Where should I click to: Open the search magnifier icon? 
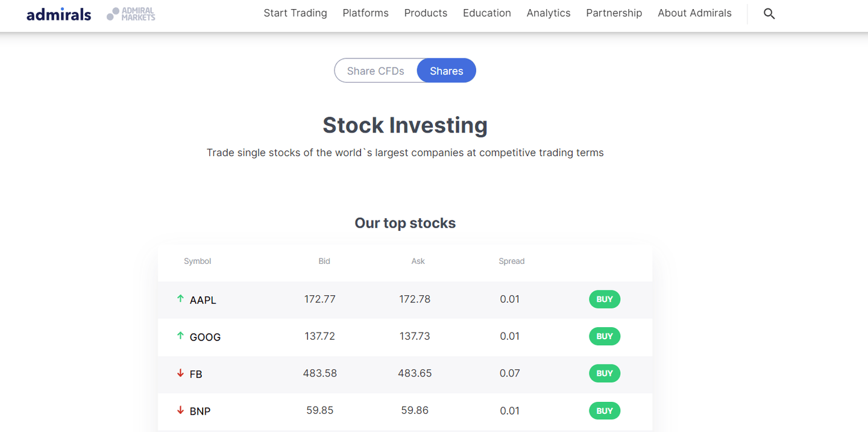[769, 13]
